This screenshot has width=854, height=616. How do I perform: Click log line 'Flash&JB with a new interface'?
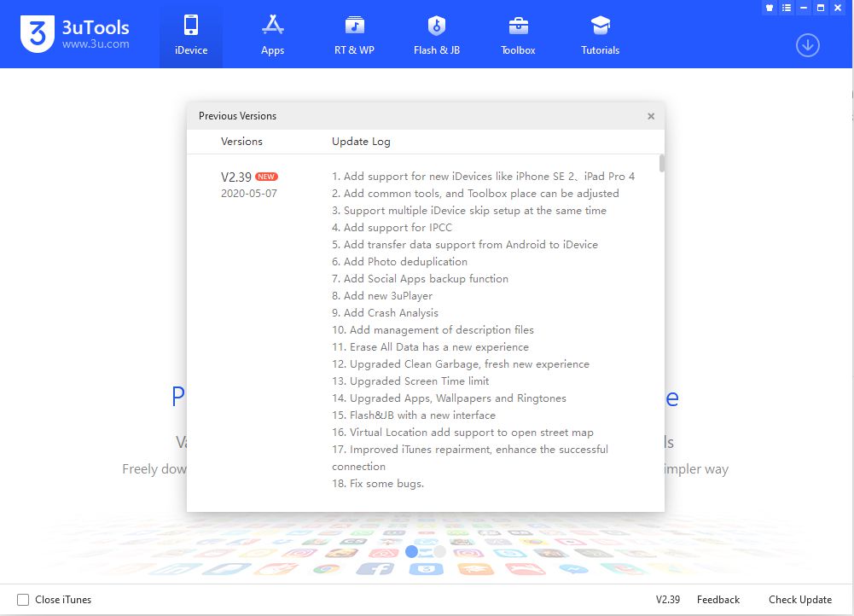pyautogui.click(x=414, y=416)
